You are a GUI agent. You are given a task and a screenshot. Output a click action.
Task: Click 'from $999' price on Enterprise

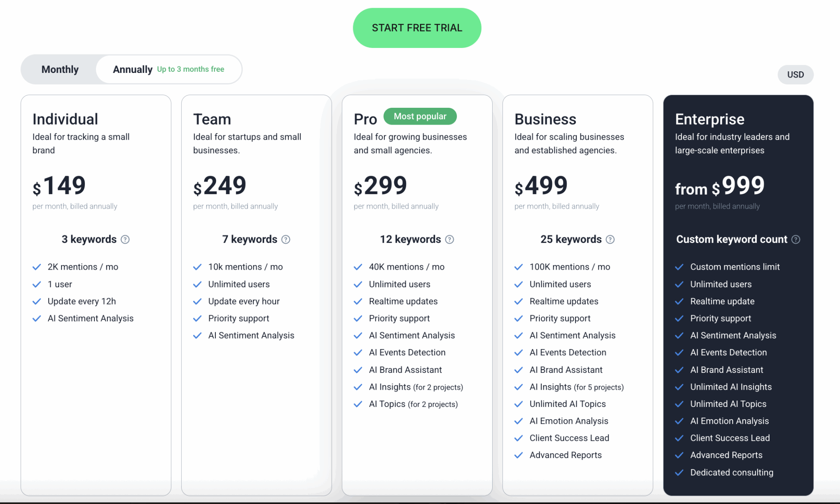click(719, 188)
